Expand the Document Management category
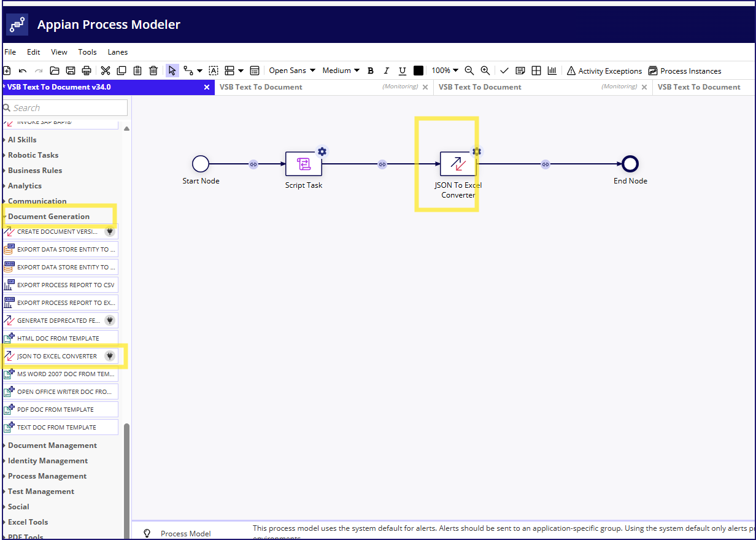Viewport: 756px width, 540px height. coord(52,445)
